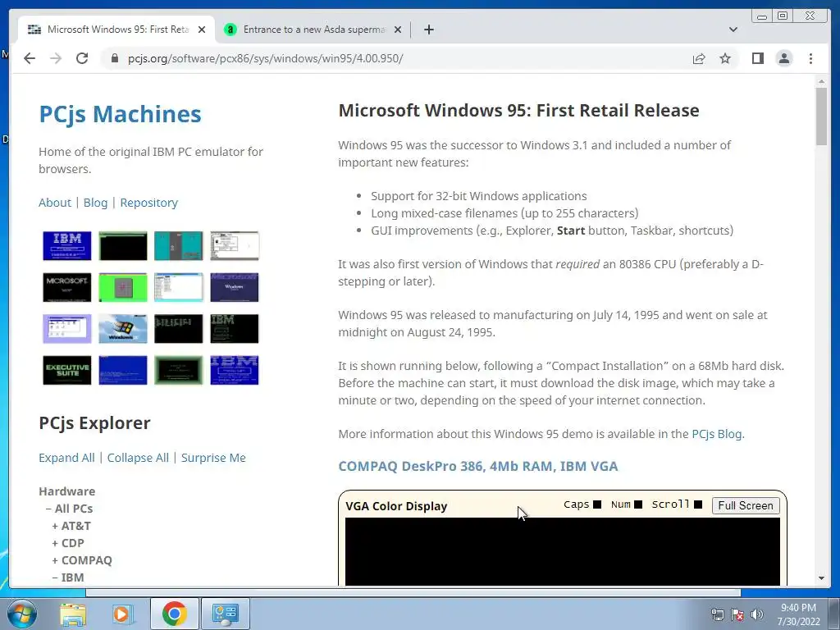Click Expand All in PCjs Explorer
The height and width of the screenshot is (630, 840).
[x=66, y=458]
